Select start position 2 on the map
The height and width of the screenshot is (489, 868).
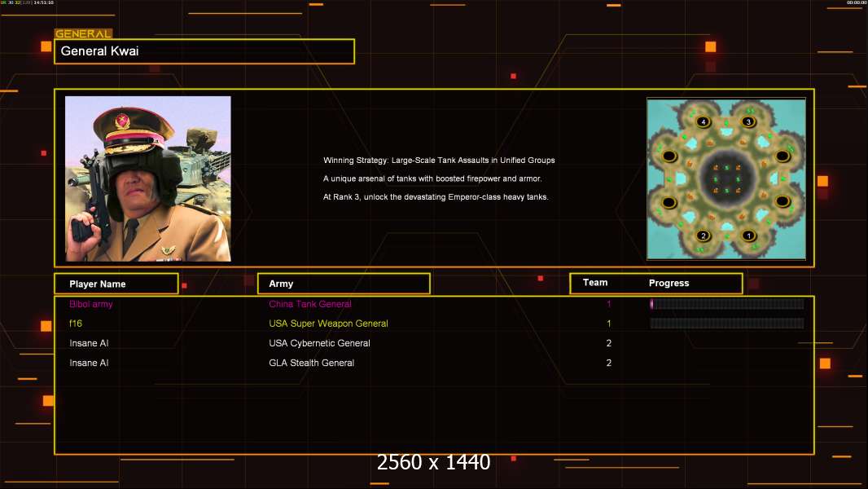click(703, 236)
